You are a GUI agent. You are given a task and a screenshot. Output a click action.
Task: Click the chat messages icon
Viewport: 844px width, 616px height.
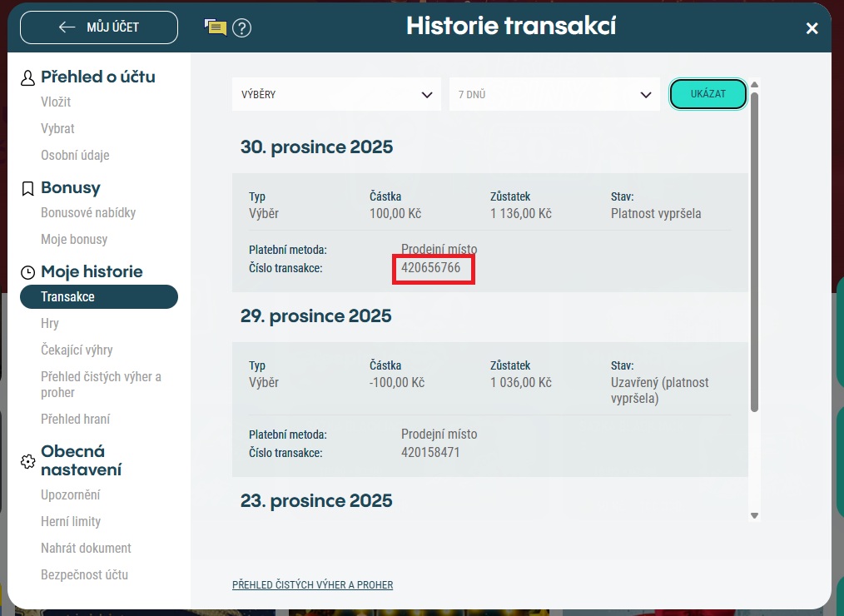(x=216, y=27)
